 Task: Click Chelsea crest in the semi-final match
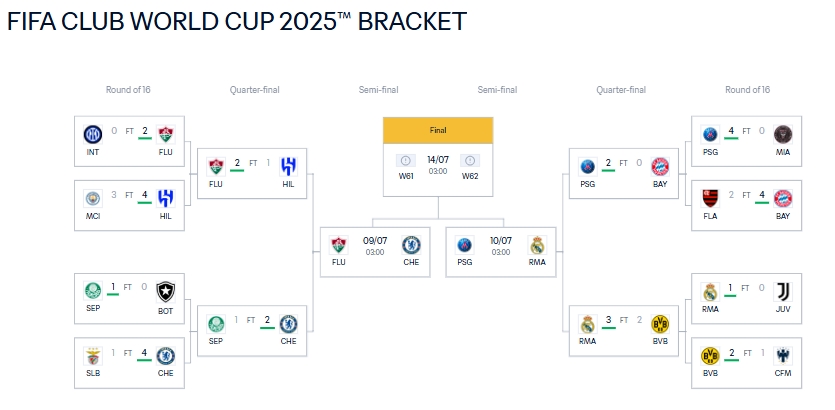(410, 245)
